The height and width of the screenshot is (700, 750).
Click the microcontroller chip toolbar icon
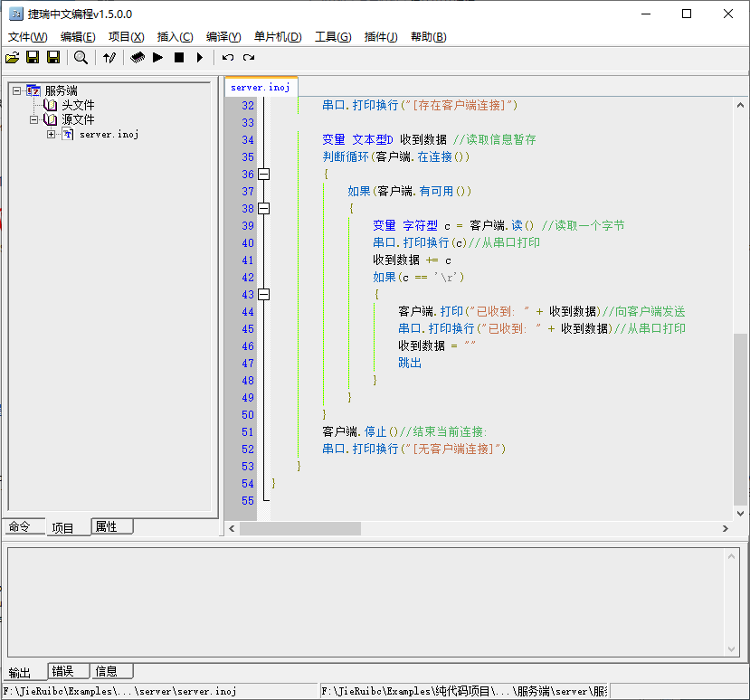[138, 58]
